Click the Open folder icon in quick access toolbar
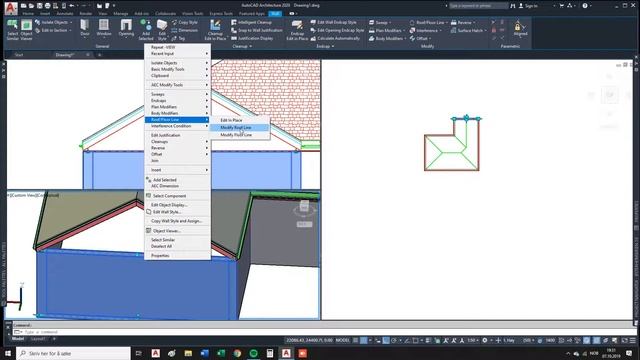The width and height of the screenshot is (640, 360). pos(31,6)
